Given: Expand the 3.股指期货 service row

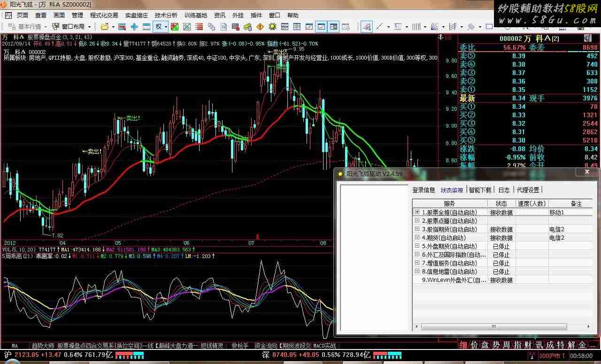Looking at the screenshot, I should pyautogui.click(x=417, y=229).
